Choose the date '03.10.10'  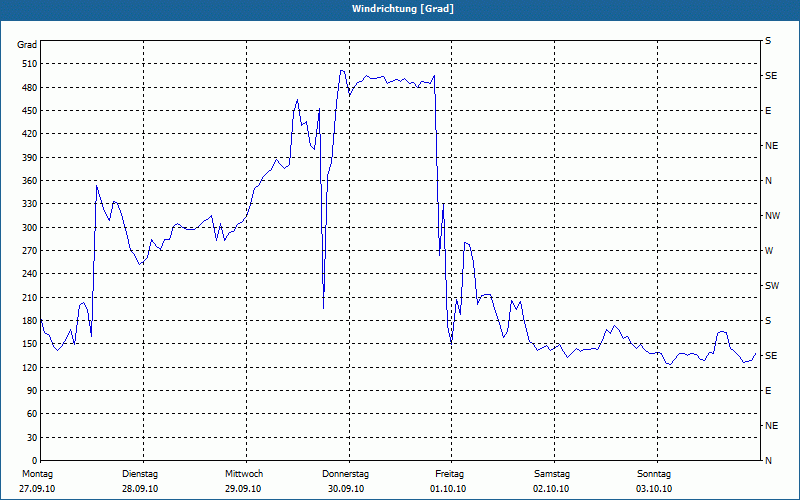pyautogui.click(x=654, y=489)
